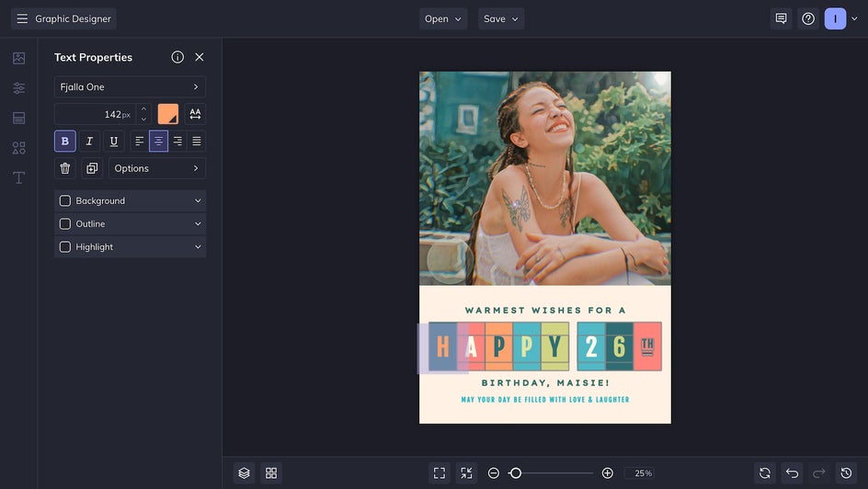Select the MAY YOUR DAY BE FILLED text
Viewport: 868px width, 489px height.
[x=545, y=400]
